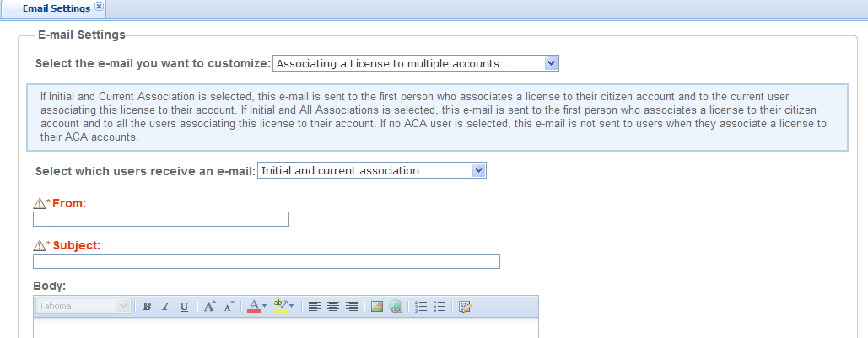Toggle underline formatting in body editor
The width and height of the screenshot is (868, 338).
tap(184, 307)
